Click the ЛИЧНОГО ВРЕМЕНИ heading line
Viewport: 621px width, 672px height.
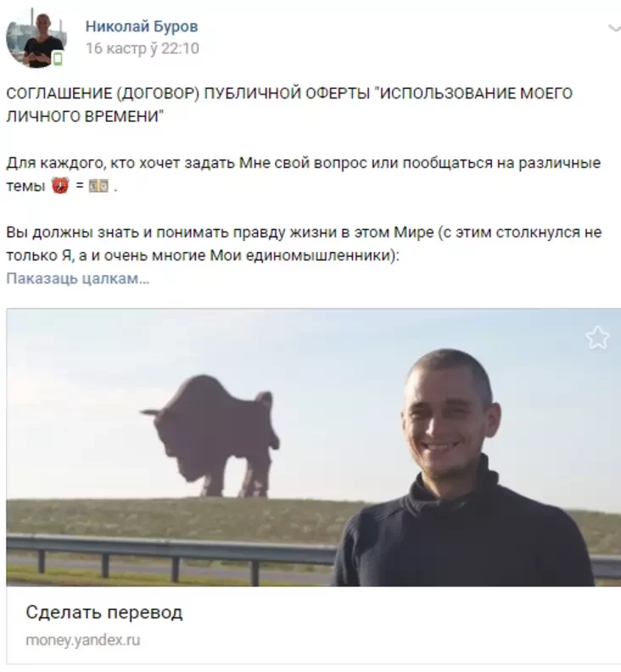pos(86,116)
